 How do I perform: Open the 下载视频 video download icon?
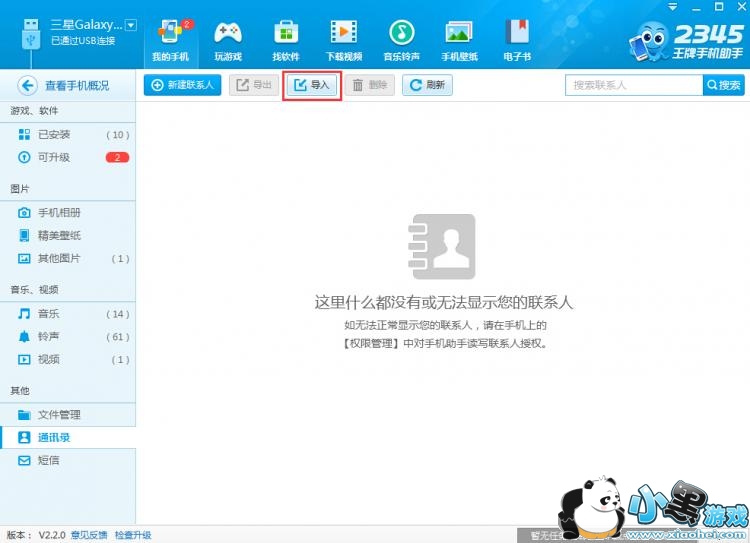point(343,34)
